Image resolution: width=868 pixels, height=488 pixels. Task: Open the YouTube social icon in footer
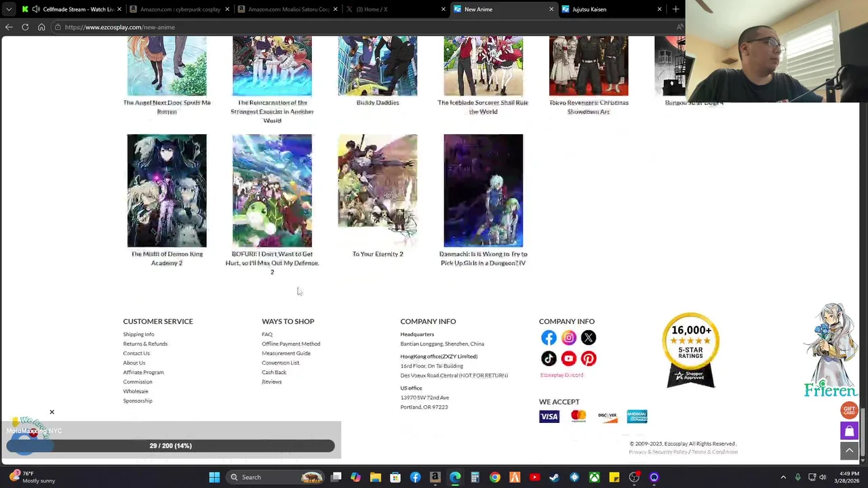coord(568,359)
